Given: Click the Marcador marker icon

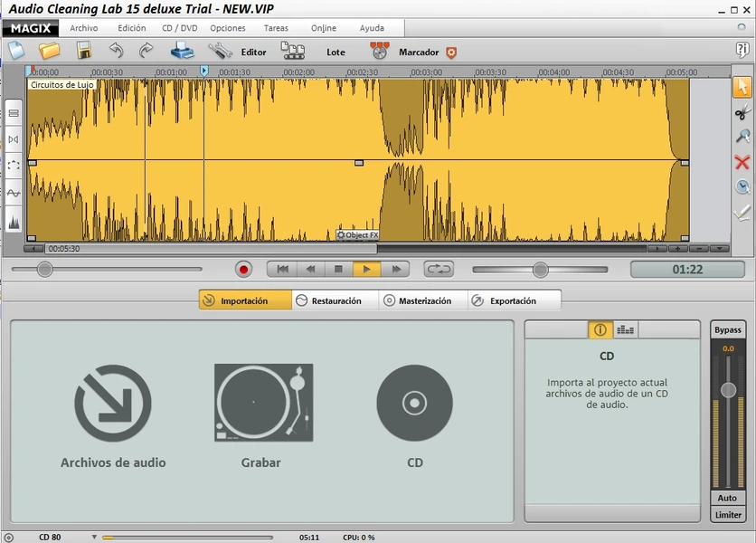Looking at the screenshot, I should [x=380, y=50].
